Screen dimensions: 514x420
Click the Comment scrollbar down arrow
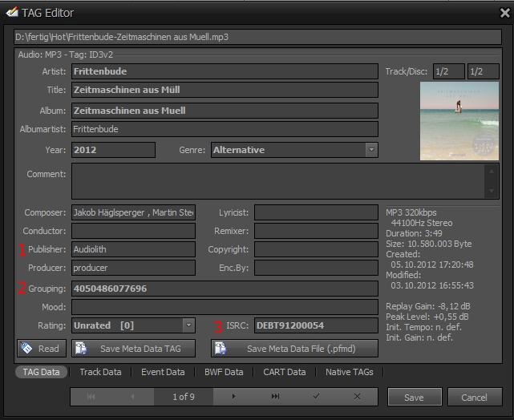point(492,191)
